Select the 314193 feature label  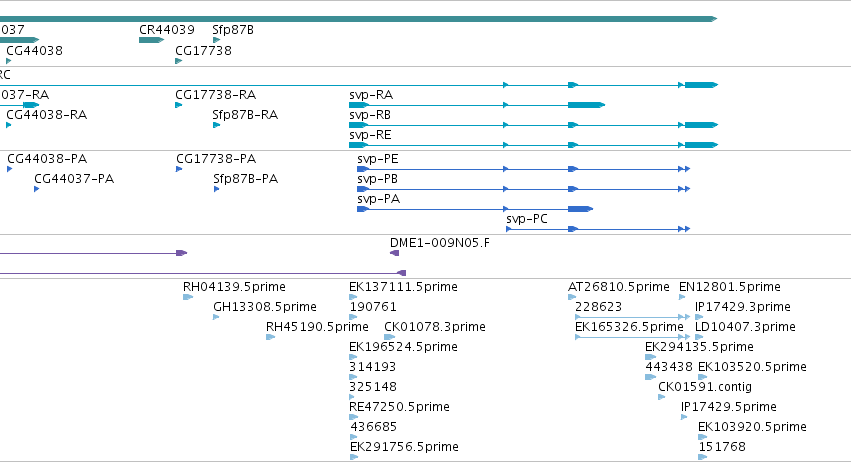373,368
